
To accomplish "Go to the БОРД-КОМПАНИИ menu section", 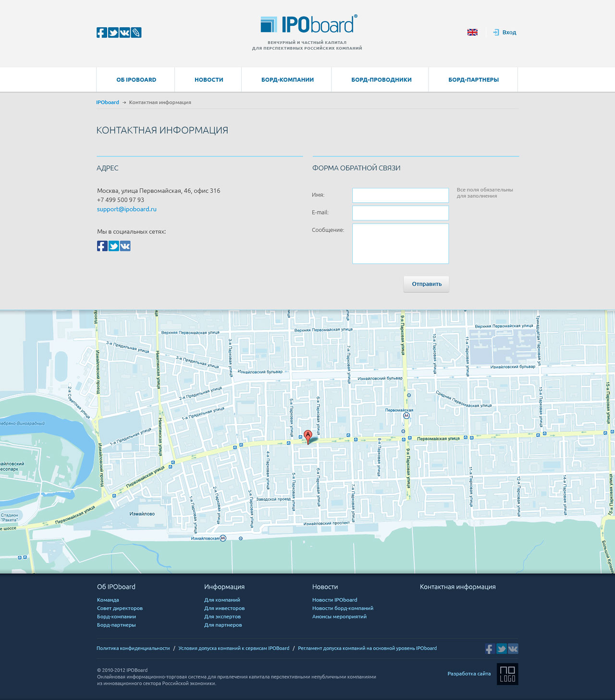I will click(x=287, y=80).
